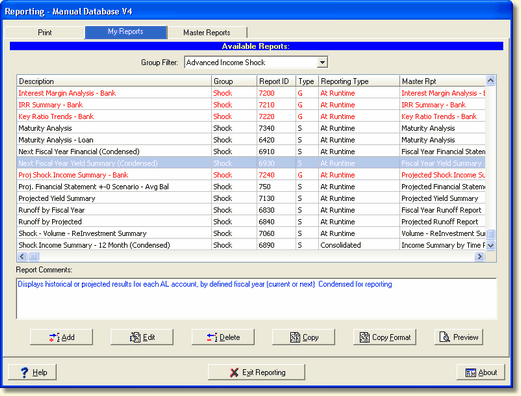The width and height of the screenshot is (521, 396).
Task: Click the Copy report icon
Action: 295,337
